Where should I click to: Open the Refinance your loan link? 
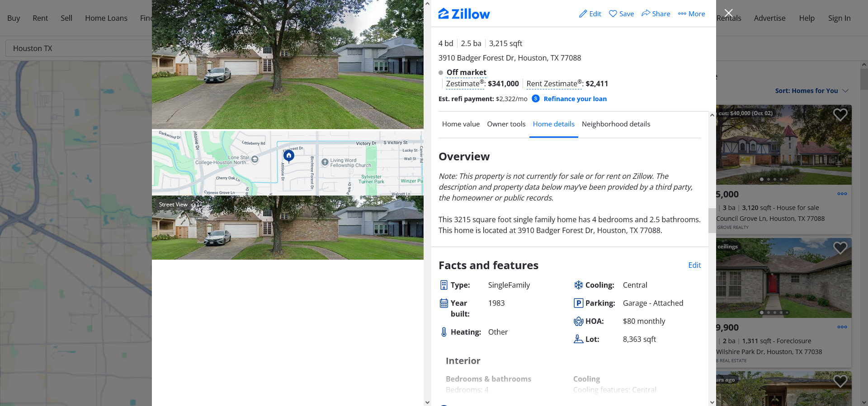tap(575, 99)
